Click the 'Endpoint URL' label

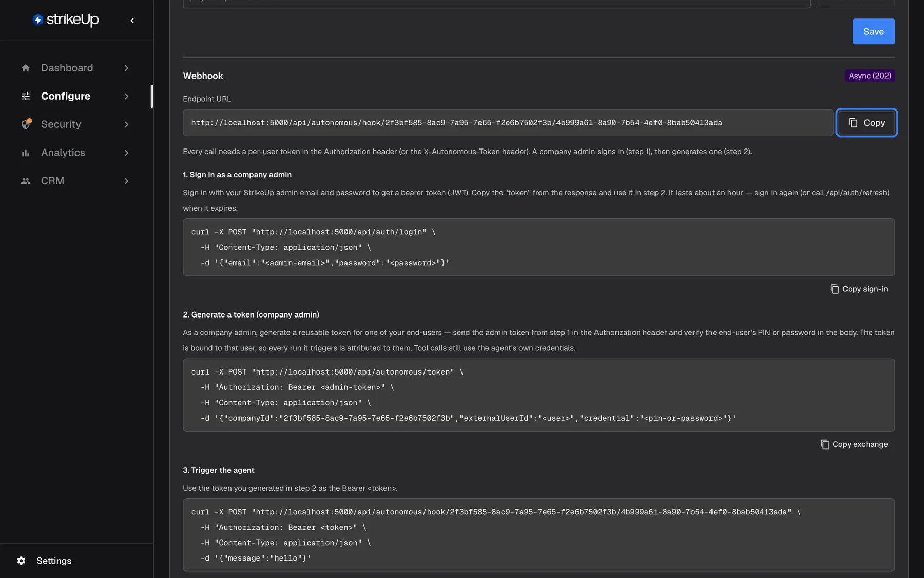207,99
